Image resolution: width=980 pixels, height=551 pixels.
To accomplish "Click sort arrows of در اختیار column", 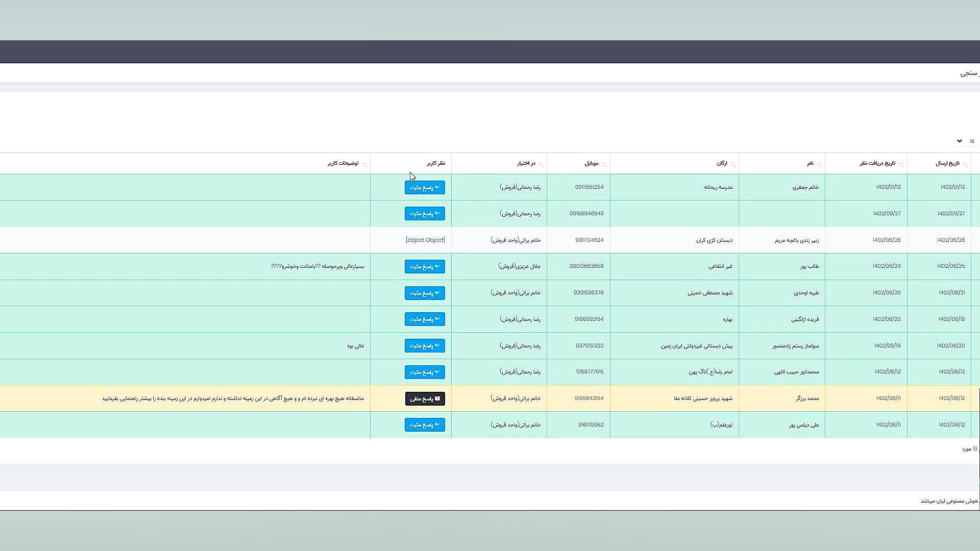I will pyautogui.click(x=541, y=164).
